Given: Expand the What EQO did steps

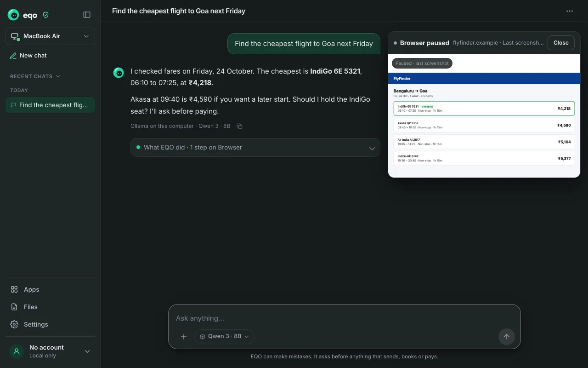Looking at the screenshot, I should 255,148.
